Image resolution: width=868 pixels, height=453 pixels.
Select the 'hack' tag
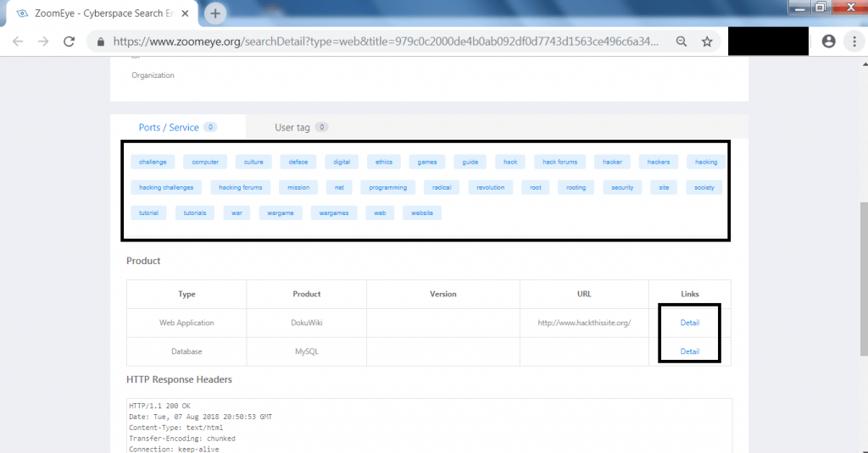tap(510, 162)
